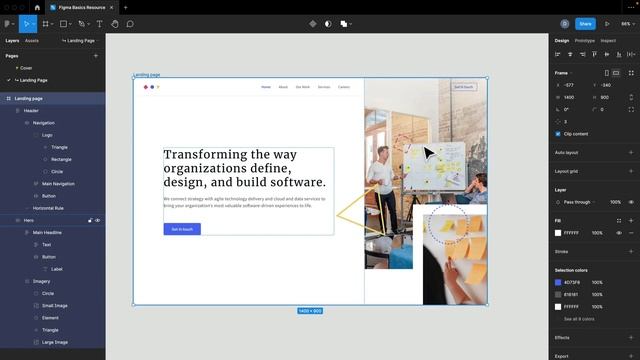Click the Create component icon
Image resolution: width=640 pixels, height=360 pixels.
pyautogui.click(x=313, y=24)
